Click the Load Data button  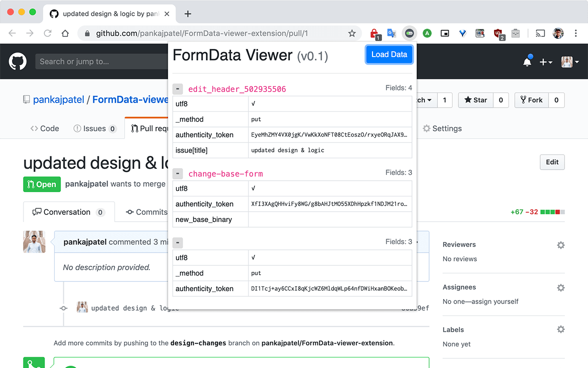[389, 54]
